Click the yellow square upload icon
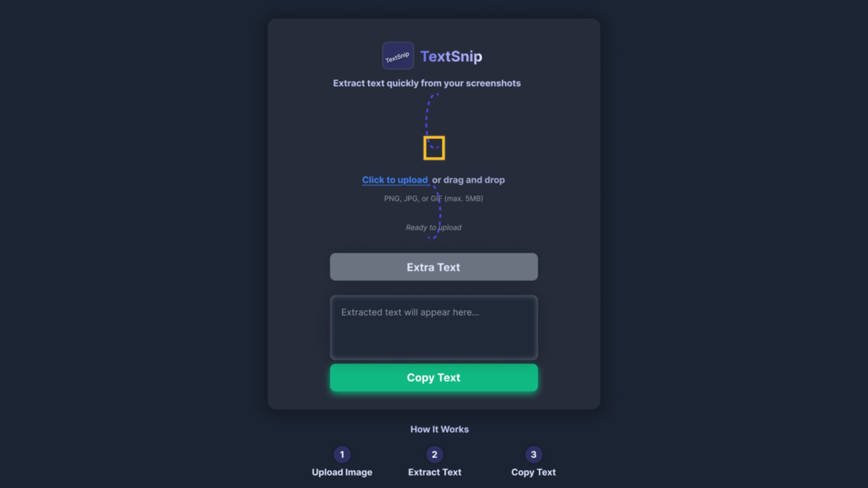Screen dimensions: 868x488 point(434,148)
